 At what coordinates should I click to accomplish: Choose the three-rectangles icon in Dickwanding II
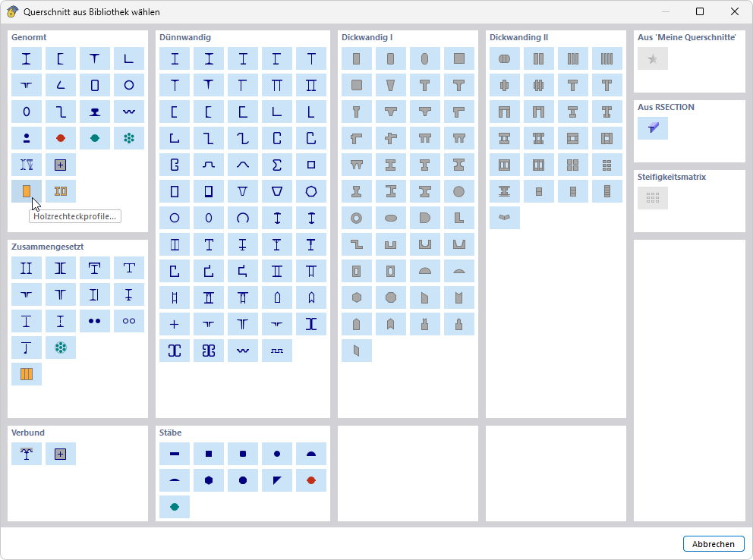pos(573,58)
